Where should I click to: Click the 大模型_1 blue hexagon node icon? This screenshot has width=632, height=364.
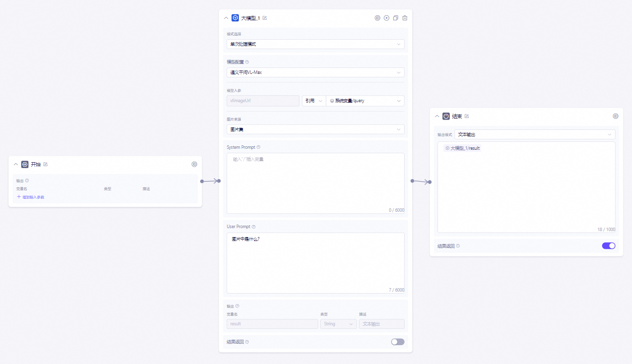235,18
